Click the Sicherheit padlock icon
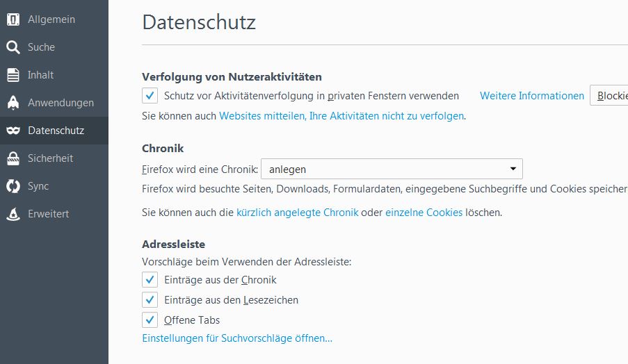This screenshot has height=364, width=628. point(13,158)
